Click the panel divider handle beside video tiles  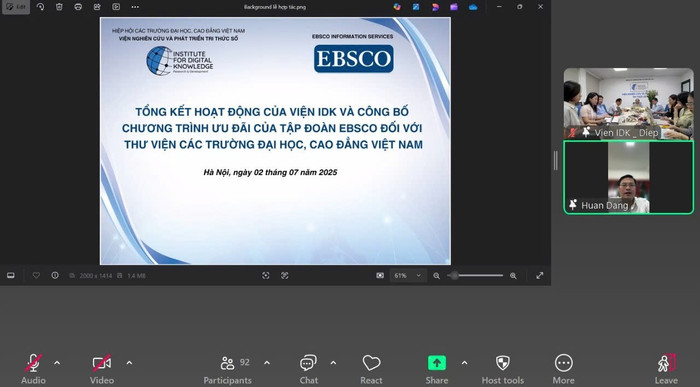pyautogui.click(x=555, y=161)
